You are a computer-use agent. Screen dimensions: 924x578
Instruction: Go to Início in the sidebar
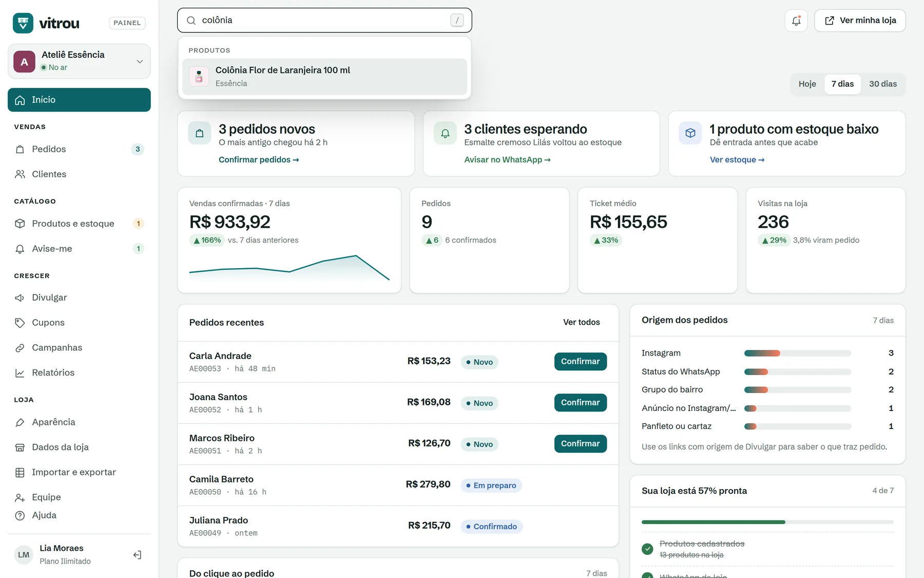coord(79,100)
